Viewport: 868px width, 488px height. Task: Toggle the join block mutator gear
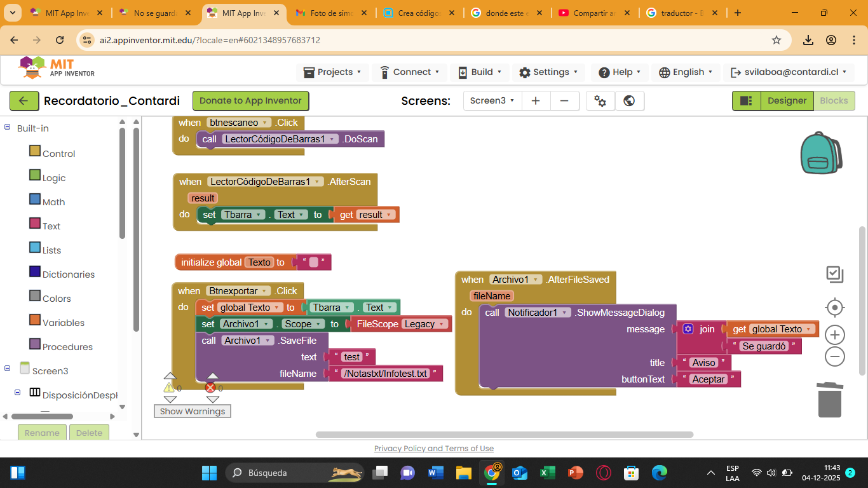tap(688, 329)
